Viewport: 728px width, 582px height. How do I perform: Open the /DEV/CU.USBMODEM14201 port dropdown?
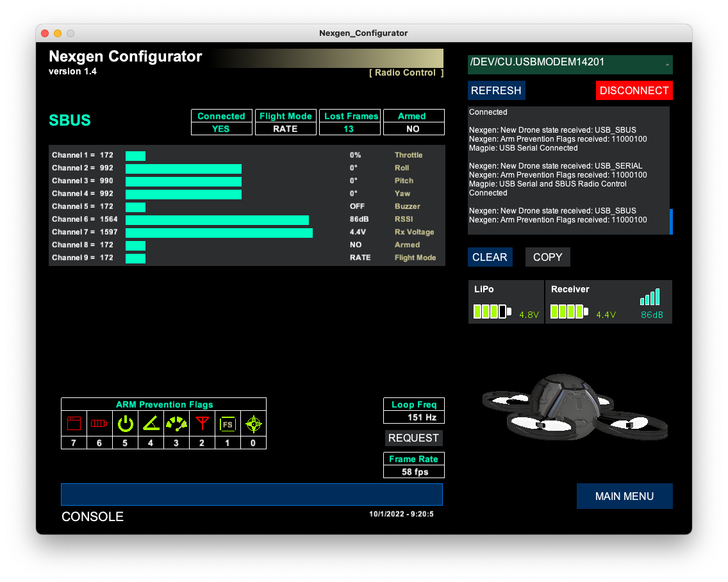coord(570,64)
